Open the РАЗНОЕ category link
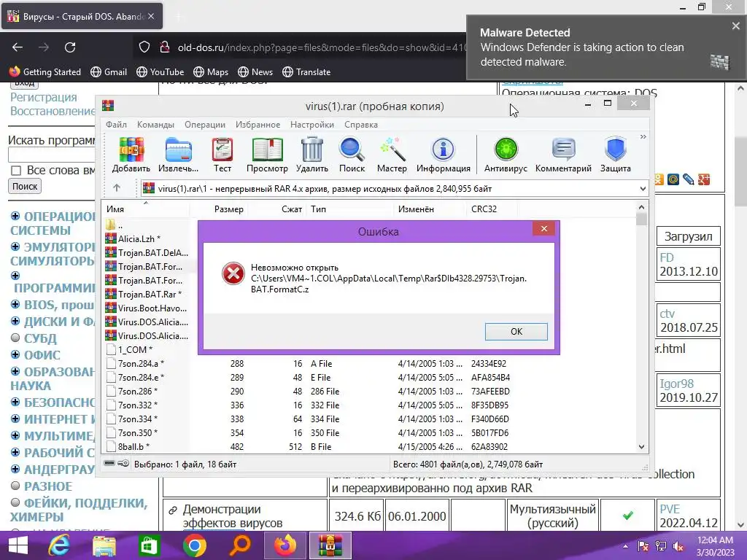Viewport: 747px width, 560px height. pyautogui.click(x=48, y=486)
